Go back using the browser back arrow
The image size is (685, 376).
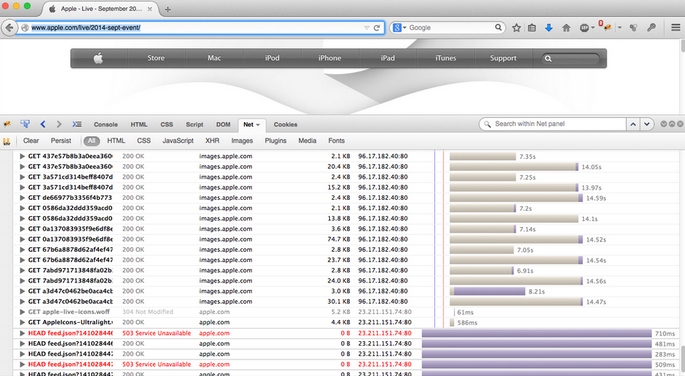[x=9, y=28]
